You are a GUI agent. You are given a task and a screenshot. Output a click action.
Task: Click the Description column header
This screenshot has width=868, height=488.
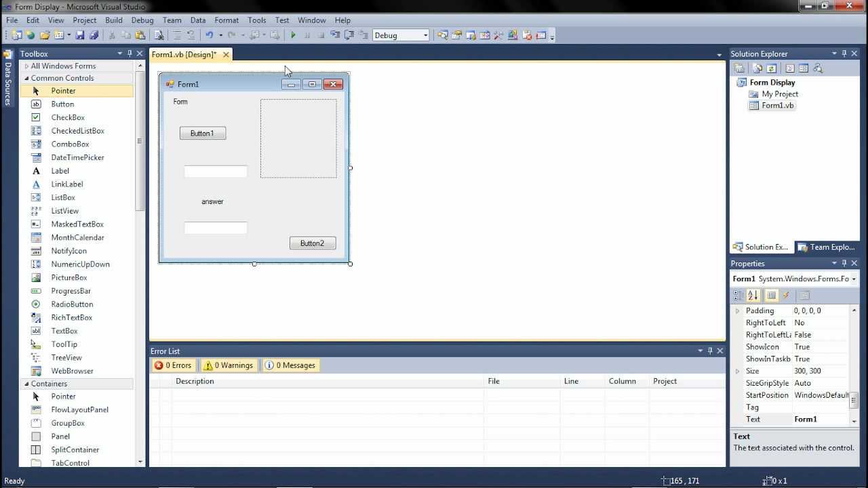tap(328, 382)
